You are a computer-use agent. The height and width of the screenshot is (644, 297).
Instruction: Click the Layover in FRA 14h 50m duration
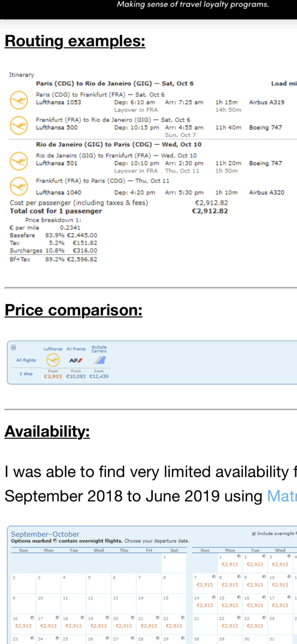(228, 110)
